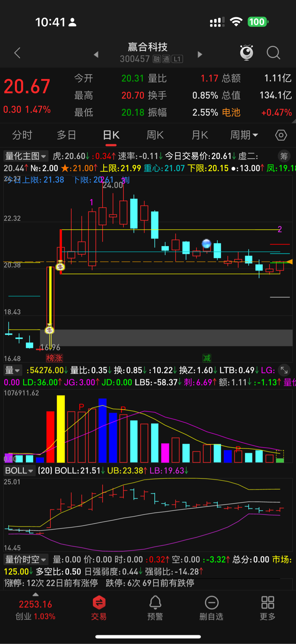Open the 预警 alert bell
The width and height of the screenshot is (296, 644).
(155, 608)
